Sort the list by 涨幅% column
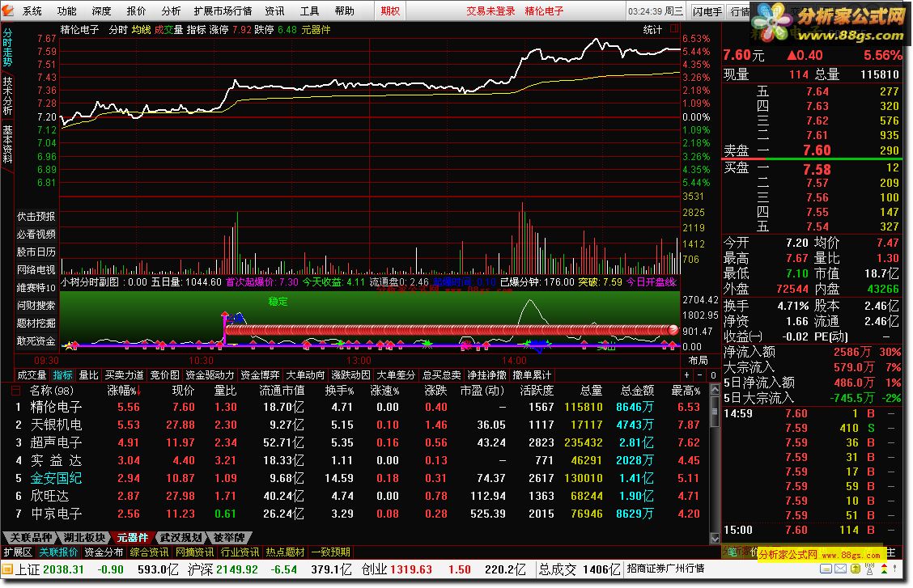 tap(124, 391)
